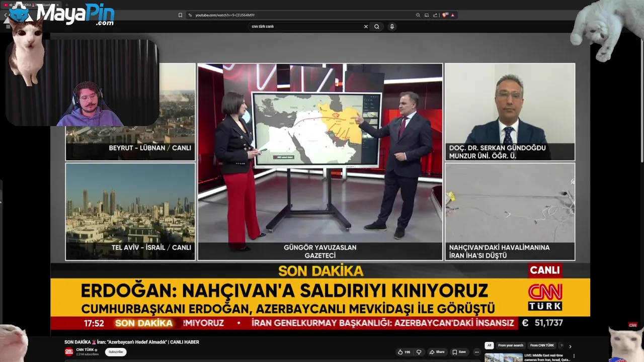Dislike the video with thumbs down
Viewport: 644px width, 362px height.
pyautogui.click(x=419, y=352)
